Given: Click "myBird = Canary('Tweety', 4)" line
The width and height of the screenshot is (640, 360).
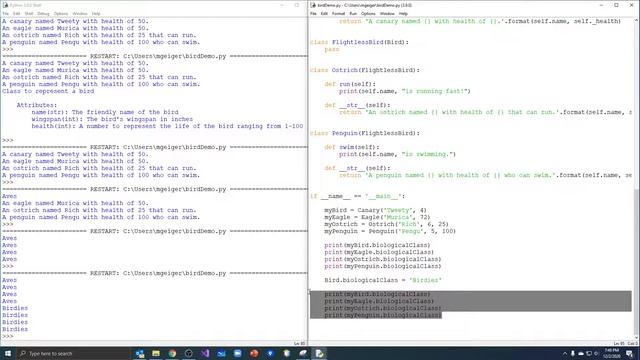Looking at the screenshot, I should tap(375, 210).
